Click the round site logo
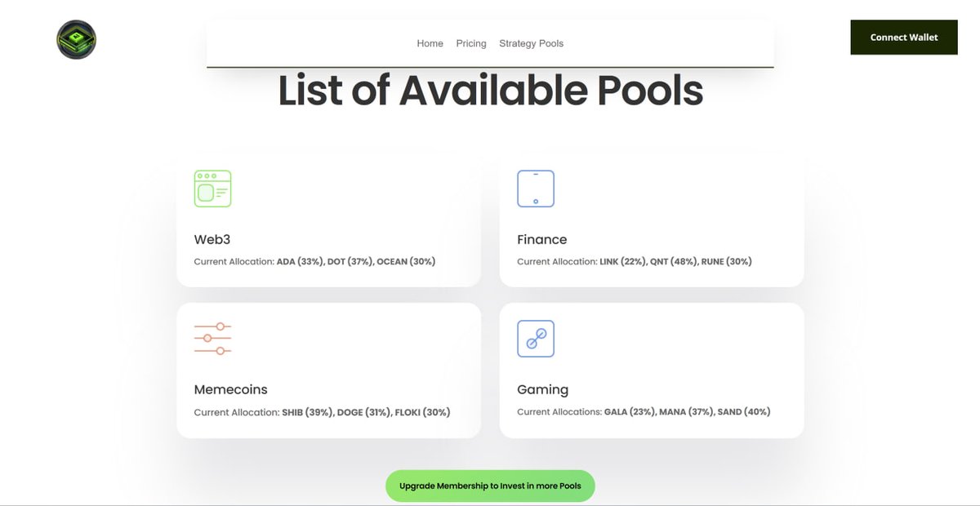Screen dimensions: 980x506 77,39
